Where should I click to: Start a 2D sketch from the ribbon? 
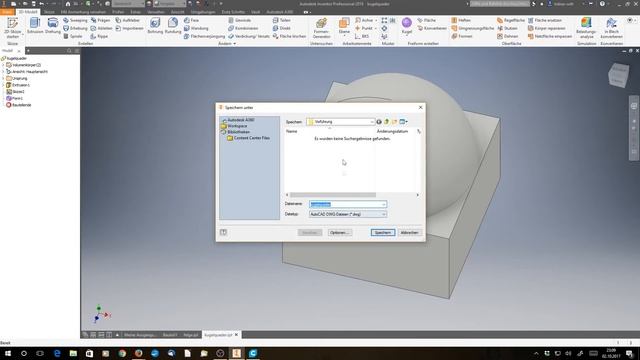[12, 28]
